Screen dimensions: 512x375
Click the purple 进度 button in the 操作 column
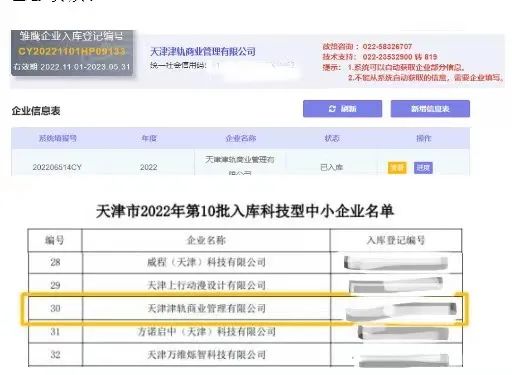[423, 167]
